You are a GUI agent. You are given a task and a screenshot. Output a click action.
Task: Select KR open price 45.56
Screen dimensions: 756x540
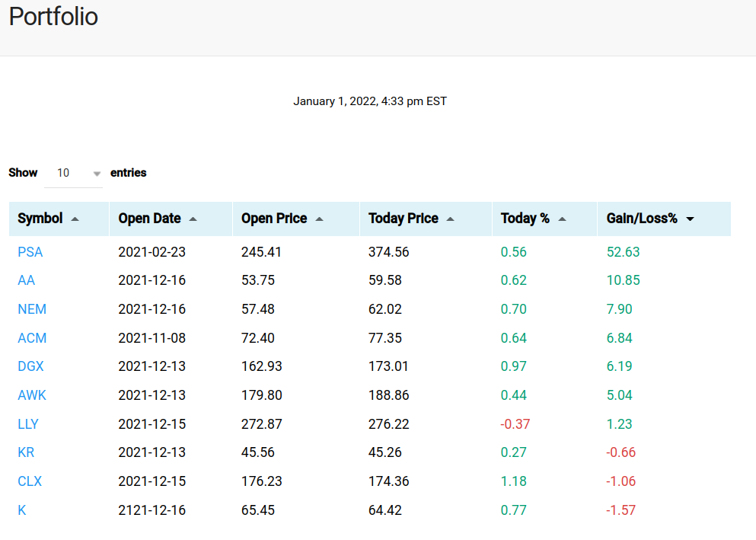258,452
